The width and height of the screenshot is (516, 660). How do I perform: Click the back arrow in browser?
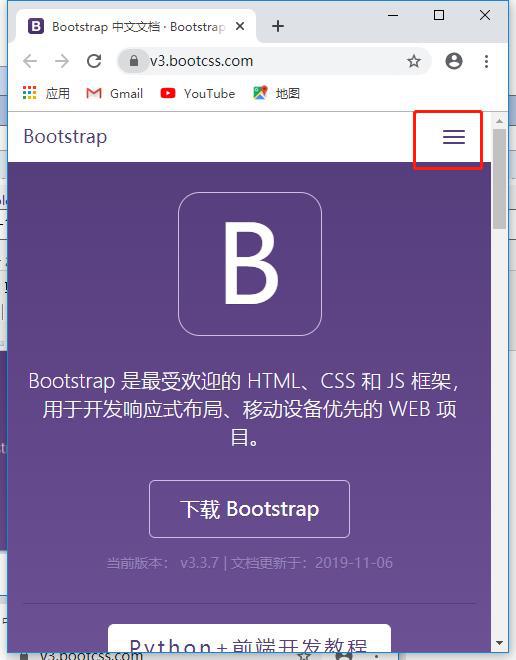click(30, 61)
